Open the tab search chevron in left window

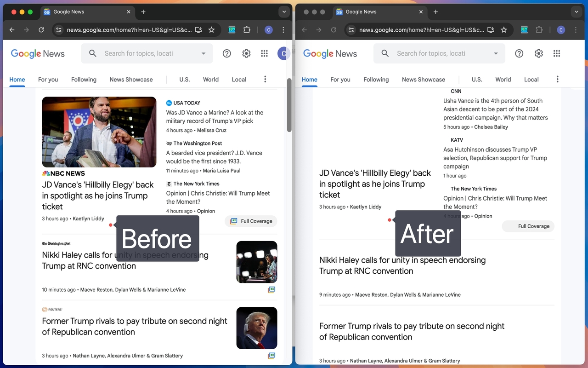[284, 12]
